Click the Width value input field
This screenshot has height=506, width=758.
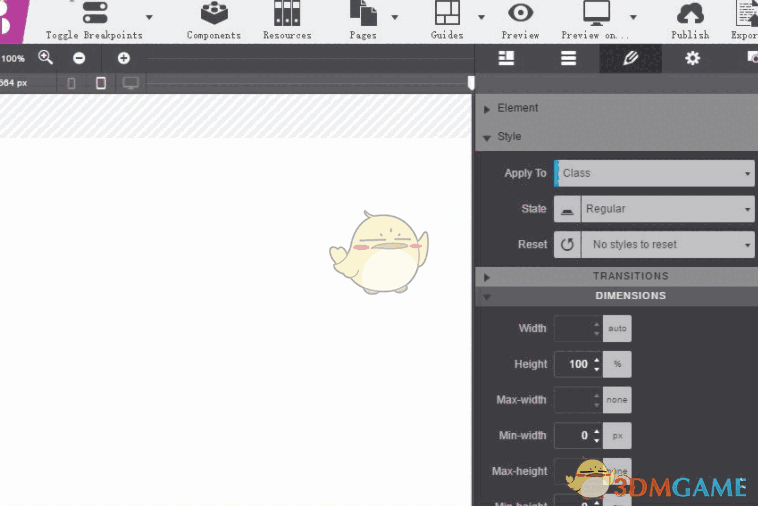(x=573, y=329)
